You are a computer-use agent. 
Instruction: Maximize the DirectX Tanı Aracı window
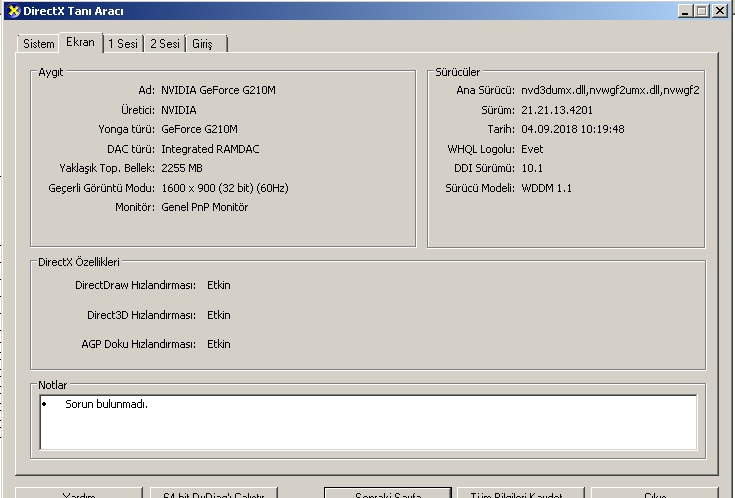click(702, 11)
